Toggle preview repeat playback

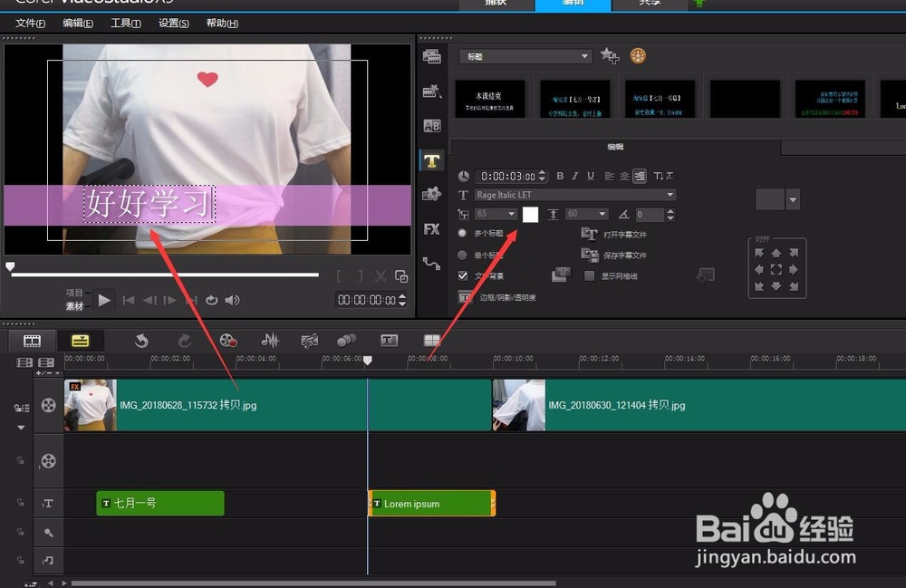(x=211, y=301)
